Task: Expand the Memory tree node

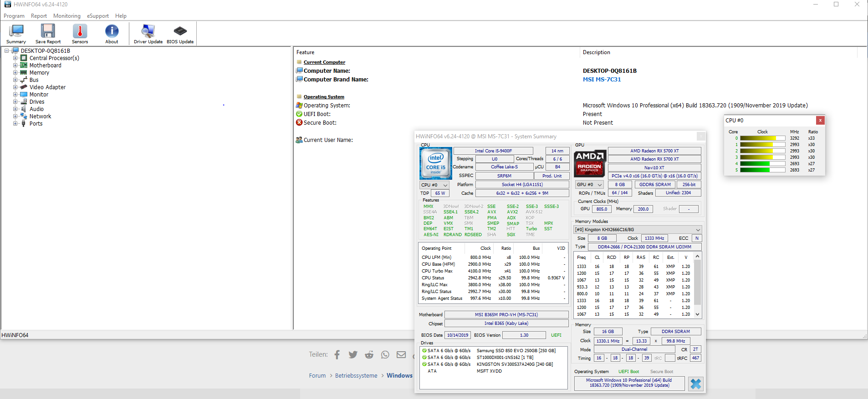Action: point(15,73)
